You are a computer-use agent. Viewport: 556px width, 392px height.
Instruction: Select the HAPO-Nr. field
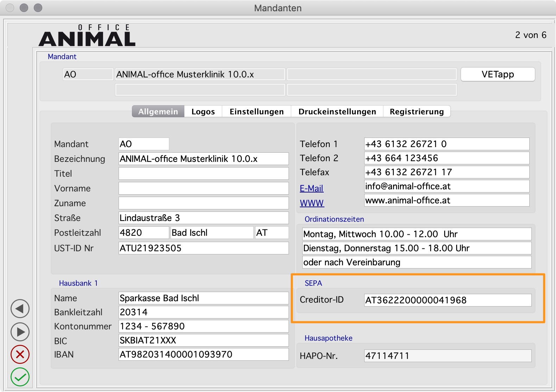click(448, 356)
